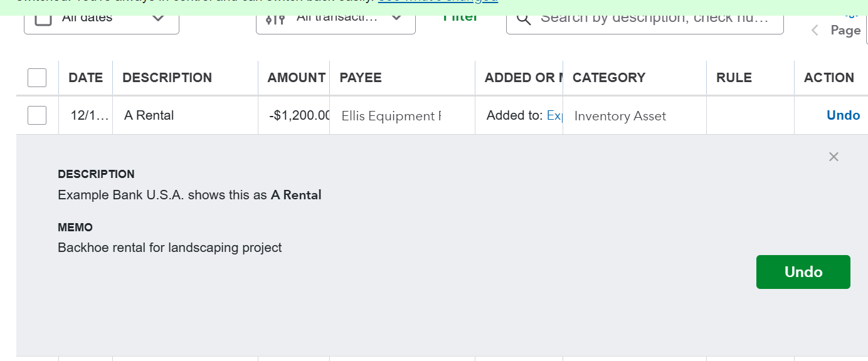Tick the select-all header checkbox
Viewport: 868px width, 361px height.
tap(37, 78)
